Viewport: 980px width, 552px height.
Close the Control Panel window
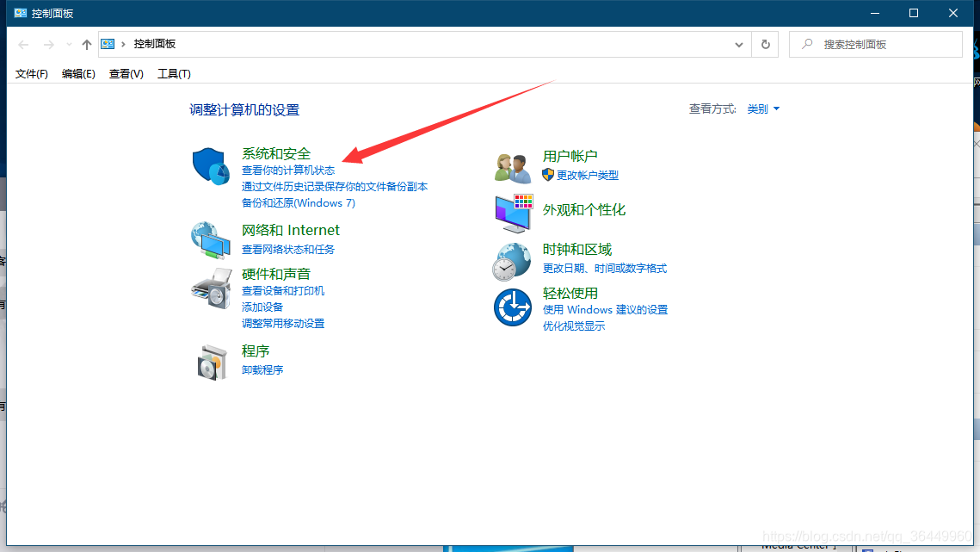point(953,13)
